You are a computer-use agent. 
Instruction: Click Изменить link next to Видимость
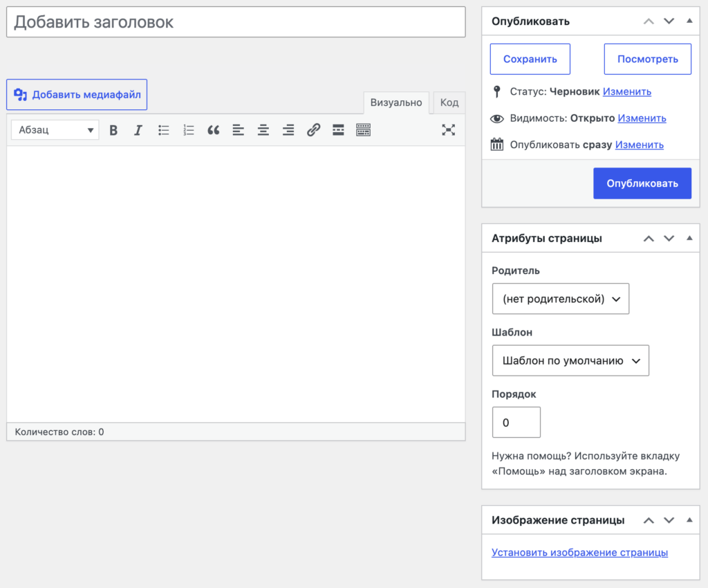pyautogui.click(x=642, y=118)
